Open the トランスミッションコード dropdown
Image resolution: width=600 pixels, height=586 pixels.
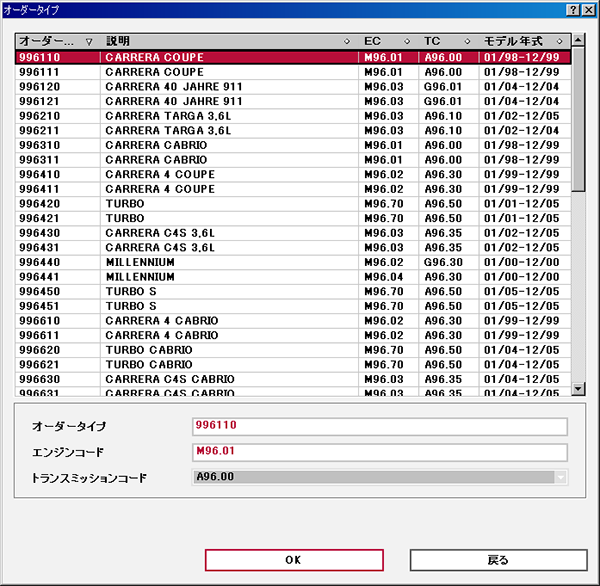pyautogui.click(x=561, y=477)
